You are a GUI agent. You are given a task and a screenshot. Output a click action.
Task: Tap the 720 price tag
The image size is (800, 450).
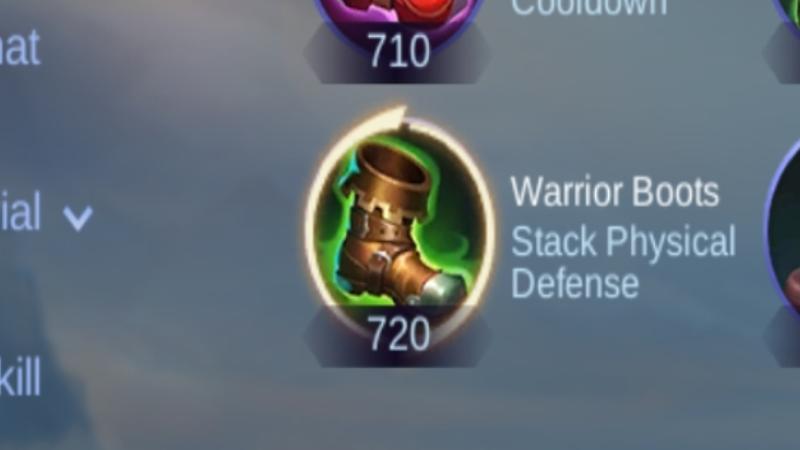(x=398, y=334)
